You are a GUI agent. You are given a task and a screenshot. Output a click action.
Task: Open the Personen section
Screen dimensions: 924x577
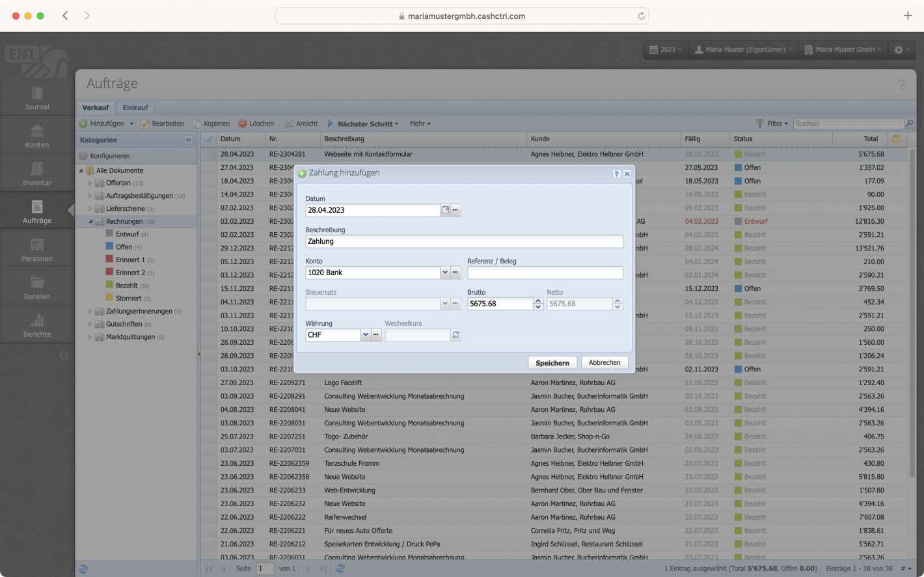coord(36,248)
